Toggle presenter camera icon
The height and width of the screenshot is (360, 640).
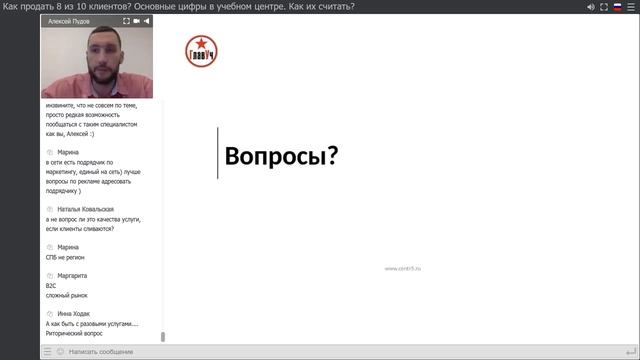pos(136,21)
